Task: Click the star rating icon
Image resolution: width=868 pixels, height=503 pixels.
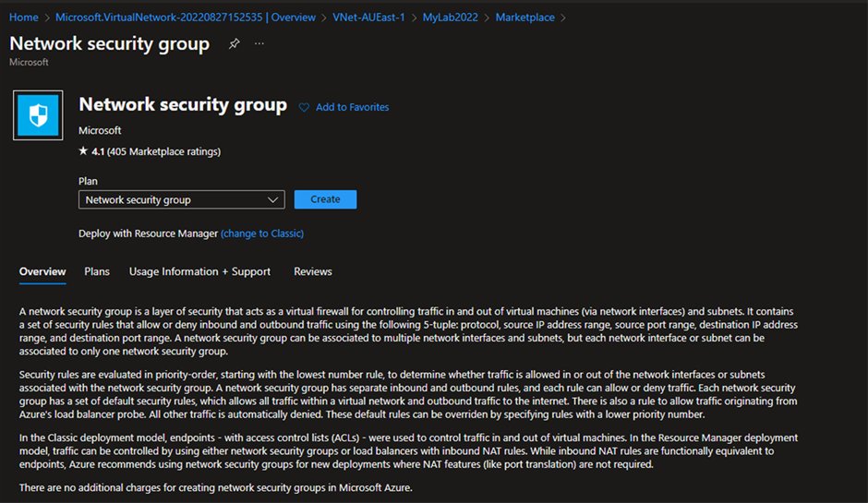Action: click(x=83, y=151)
